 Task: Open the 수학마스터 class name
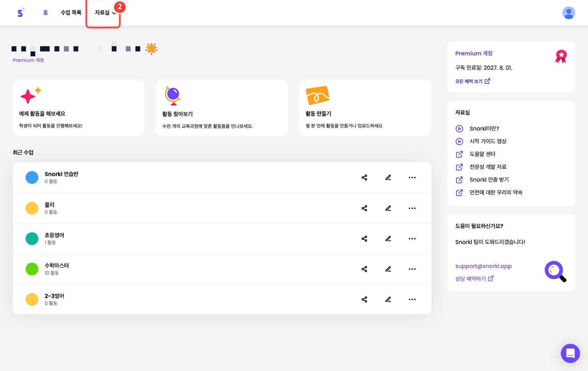[x=57, y=265]
